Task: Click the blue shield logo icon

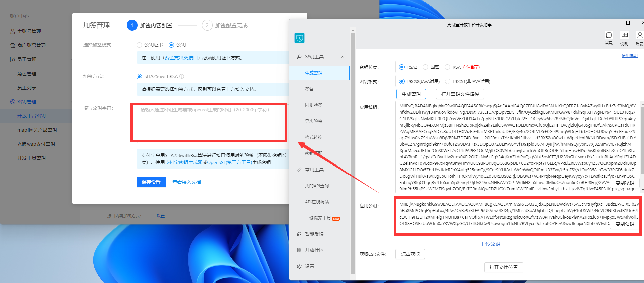Action: click(x=299, y=38)
